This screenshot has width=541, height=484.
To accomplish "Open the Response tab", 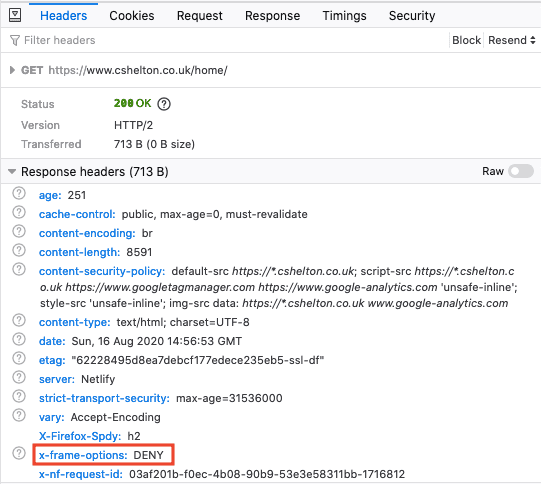I will tap(273, 16).
